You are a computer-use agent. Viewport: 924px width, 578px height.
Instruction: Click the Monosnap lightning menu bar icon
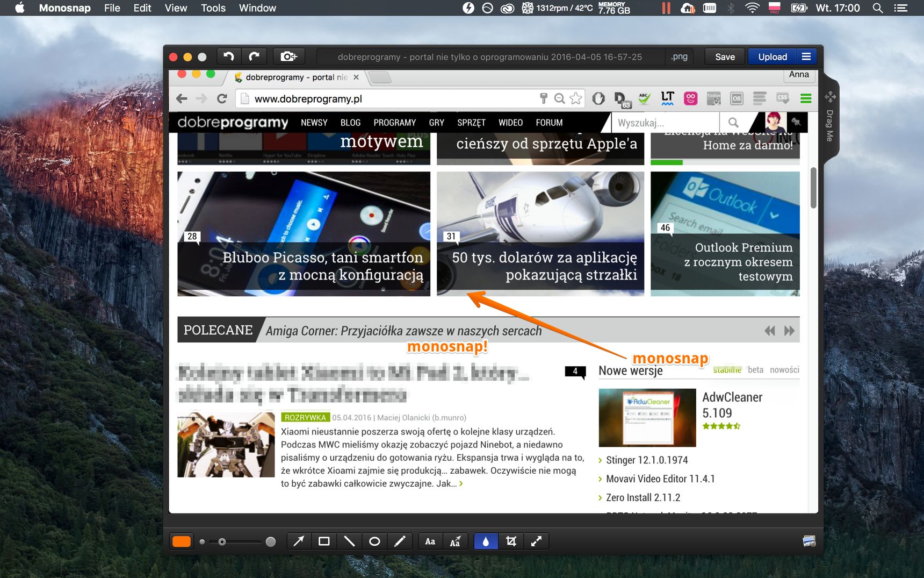(468, 8)
